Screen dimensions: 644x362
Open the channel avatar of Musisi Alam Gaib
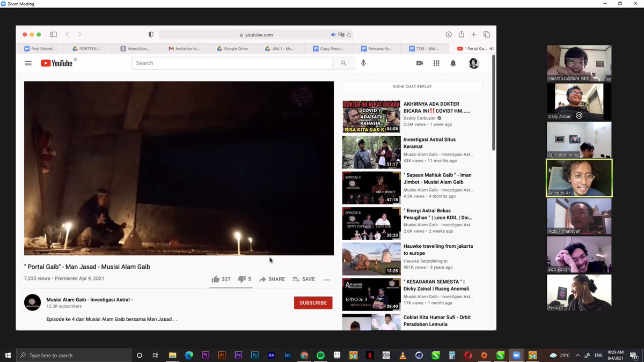click(33, 302)
